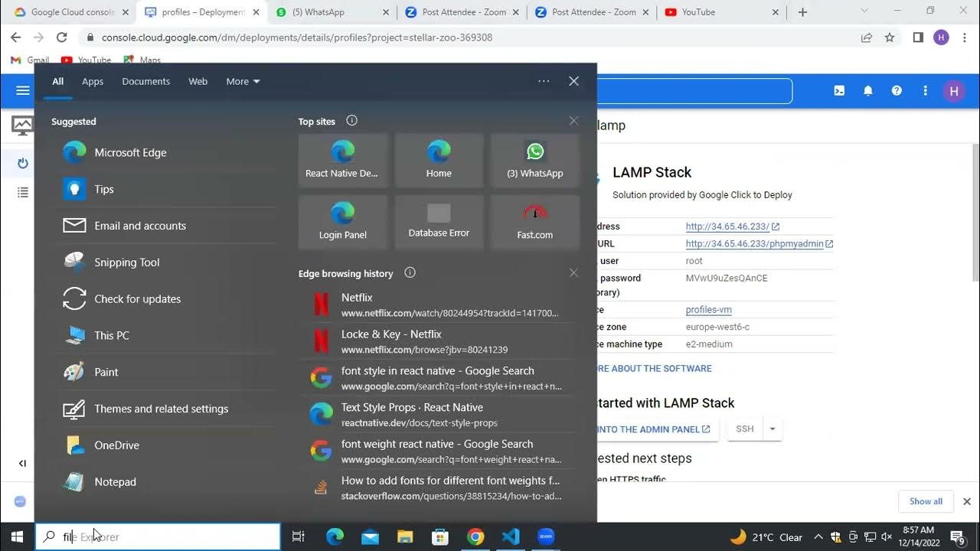The image size is (980, 551).
Task: Show hidden system tray icons
Action: (818, 537)
